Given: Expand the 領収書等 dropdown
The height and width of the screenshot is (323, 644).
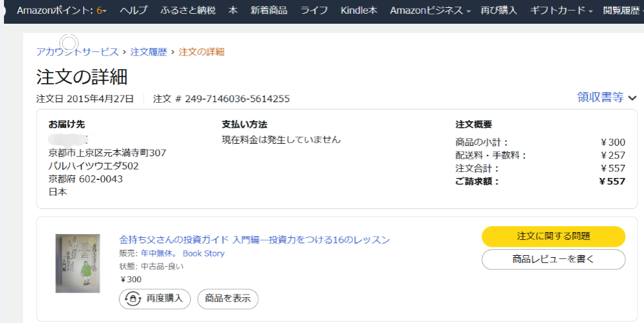Looking at the screenshot, I should click(606, 98).
